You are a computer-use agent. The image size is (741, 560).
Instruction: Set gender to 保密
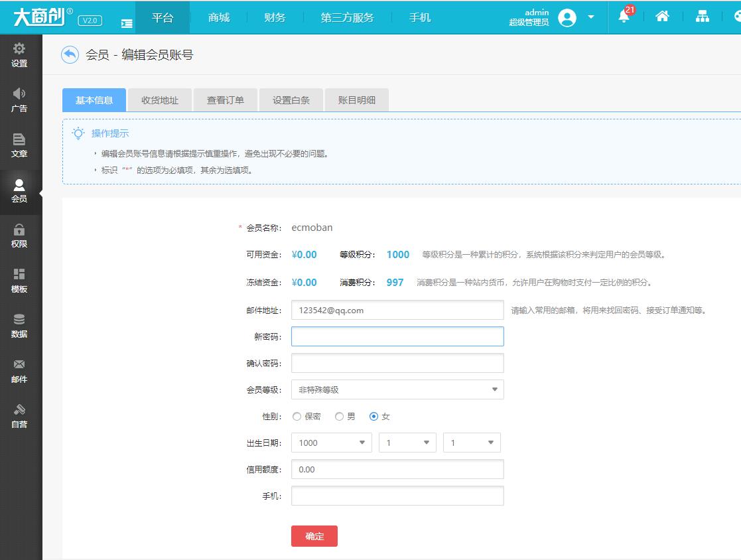[297, 416]
